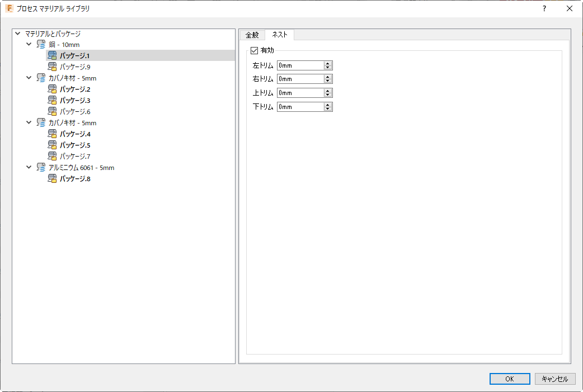
Task: Click the パッケージ.5 package icon
Action: pos(52,145)
